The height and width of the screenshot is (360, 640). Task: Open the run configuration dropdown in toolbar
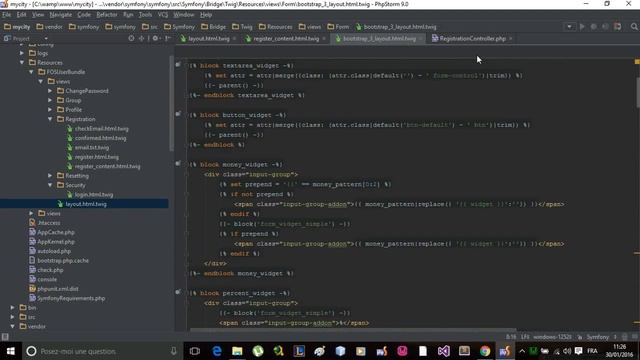pos(569,27)
